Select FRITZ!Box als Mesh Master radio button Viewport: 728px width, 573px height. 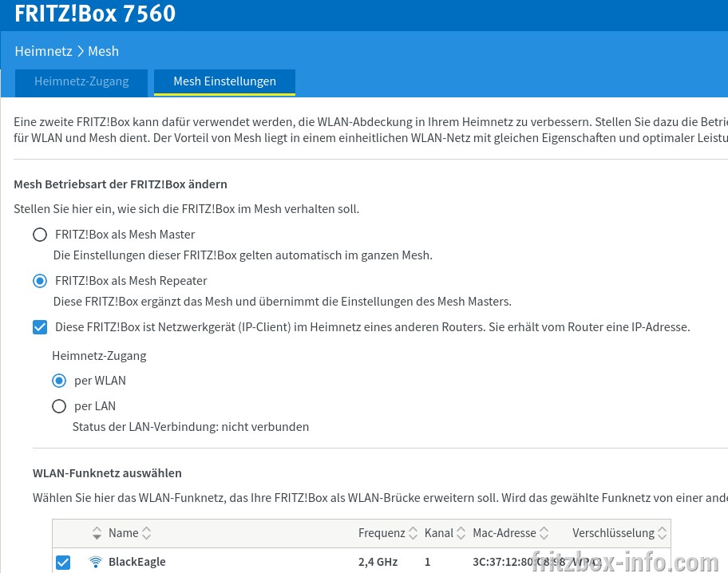(x=40, y=235)
